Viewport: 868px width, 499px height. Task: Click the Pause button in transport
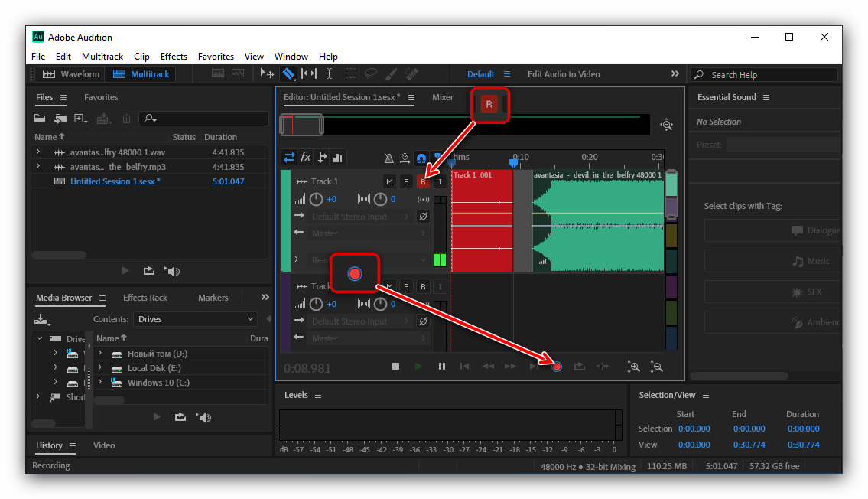(x=442, y=367)
